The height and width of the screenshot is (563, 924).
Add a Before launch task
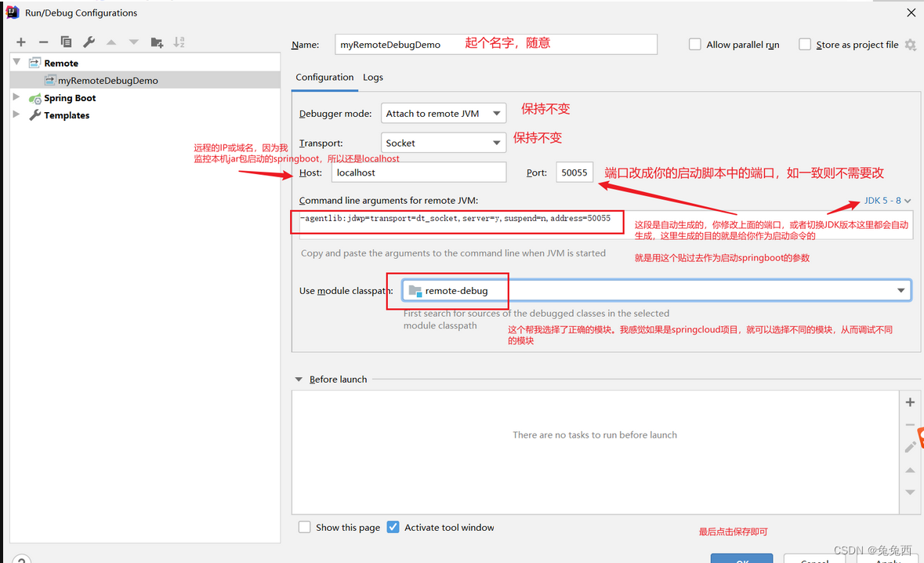click(x=910, y=402)
